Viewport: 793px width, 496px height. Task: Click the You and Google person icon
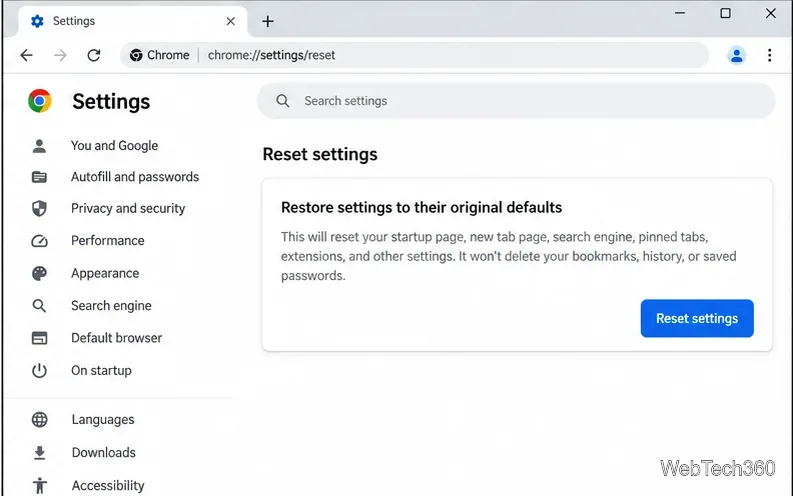click(39, 146)
